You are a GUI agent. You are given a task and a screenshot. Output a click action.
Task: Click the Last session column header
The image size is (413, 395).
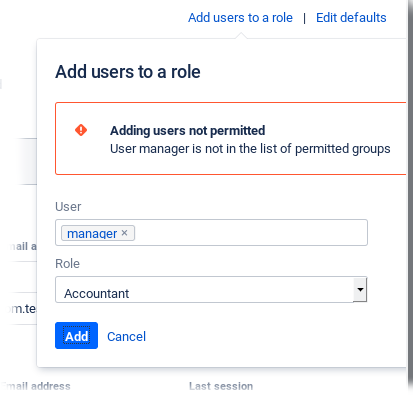pyautogui.click(x=221, y=386)
